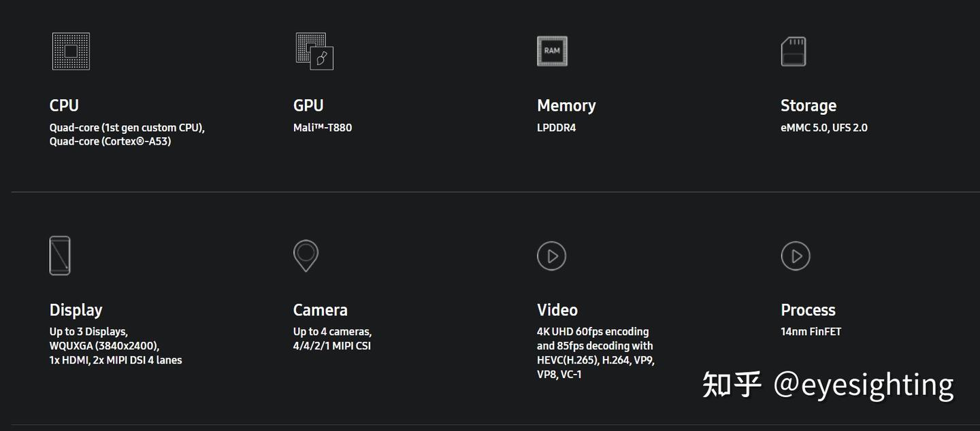The height and width of the screenshot is (431, 980).
Task: Click the eMMC 5.0, UFS 2.0 text
Action: pyautogui.click(x=823, y=128)
